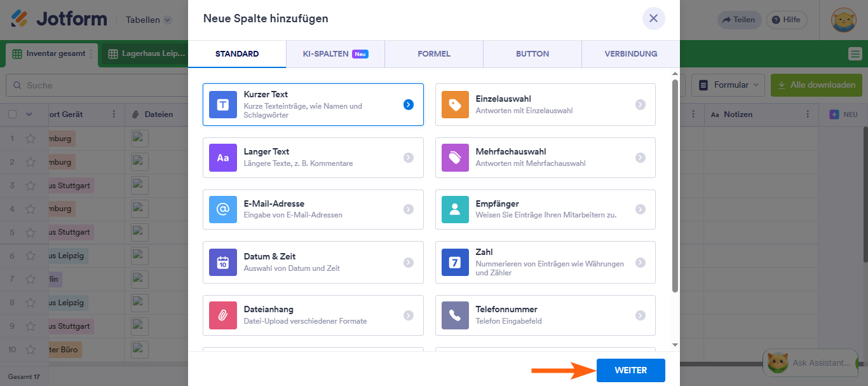Expand the row selection chevron in header
Screen dimensions: 868x386
[29, 114]
